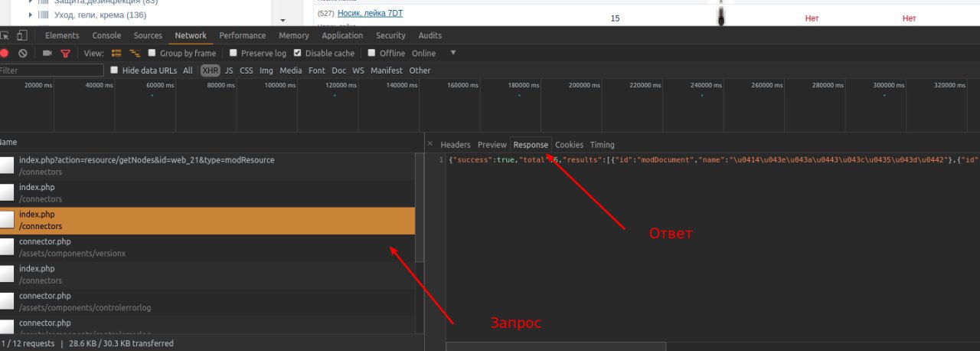980x351 pixels.
Task: Open the dropdown arrow above the DevTools panel
Action: pos(281,20)
